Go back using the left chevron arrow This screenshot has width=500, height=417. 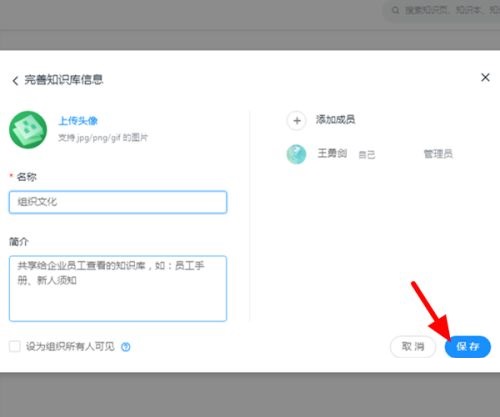[15, 81]
